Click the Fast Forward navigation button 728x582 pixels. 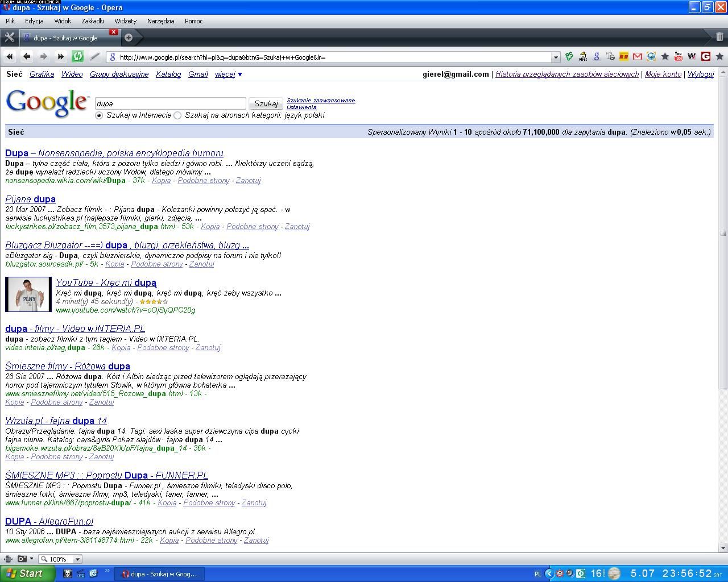pyautogui.click(x=60, y=56)
